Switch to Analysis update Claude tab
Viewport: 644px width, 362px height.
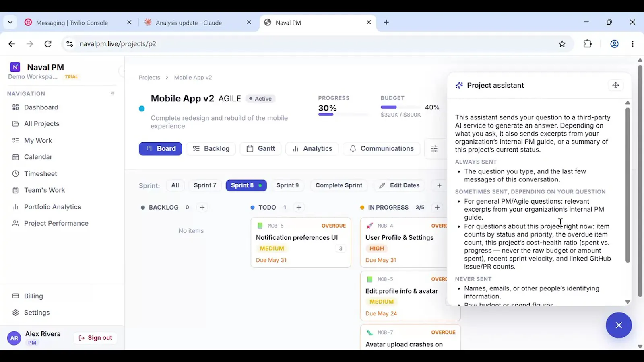tap(189, 23)
